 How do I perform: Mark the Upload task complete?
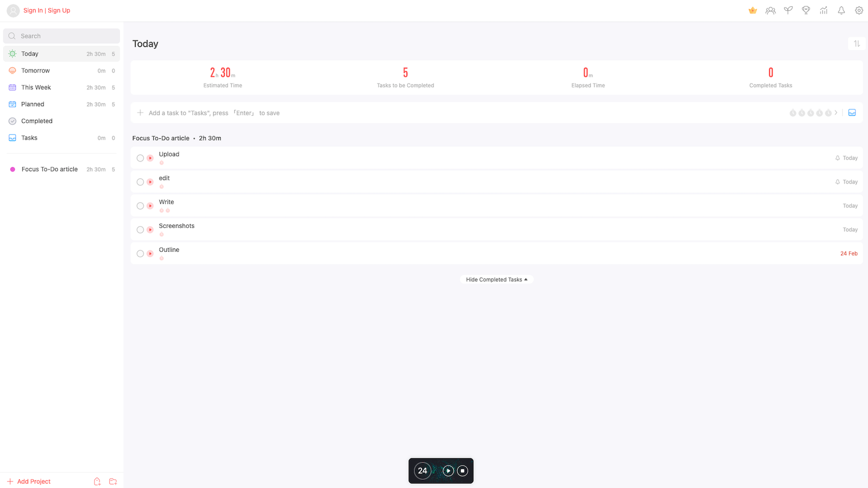coord(140,158)
